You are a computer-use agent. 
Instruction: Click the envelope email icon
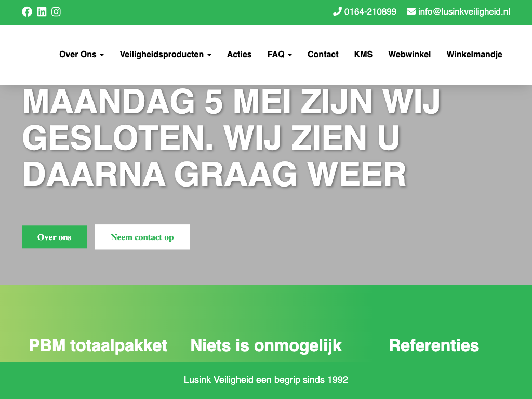pos(411,11)
